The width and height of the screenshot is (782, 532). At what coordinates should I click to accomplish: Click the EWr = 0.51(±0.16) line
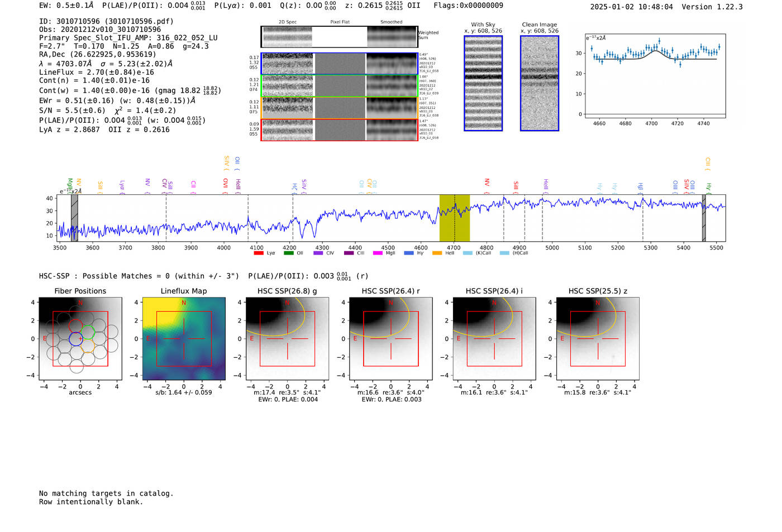[x=117, y=100]
